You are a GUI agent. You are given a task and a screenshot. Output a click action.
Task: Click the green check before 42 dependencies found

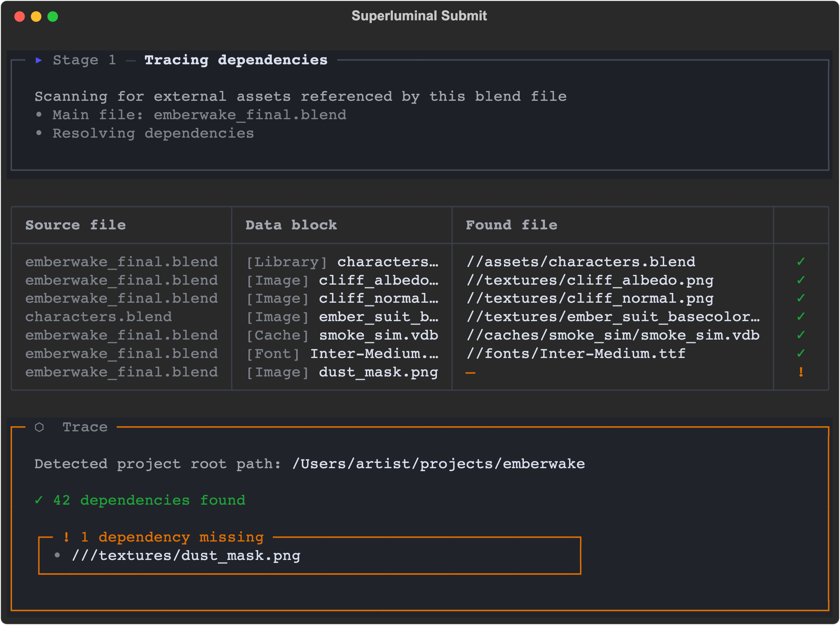(39, 500)
